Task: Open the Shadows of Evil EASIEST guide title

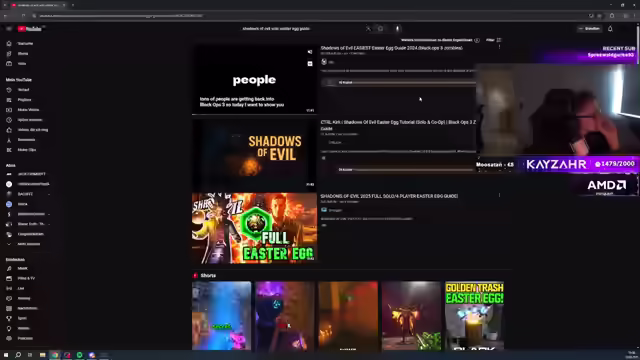Action: click(391, 48)
